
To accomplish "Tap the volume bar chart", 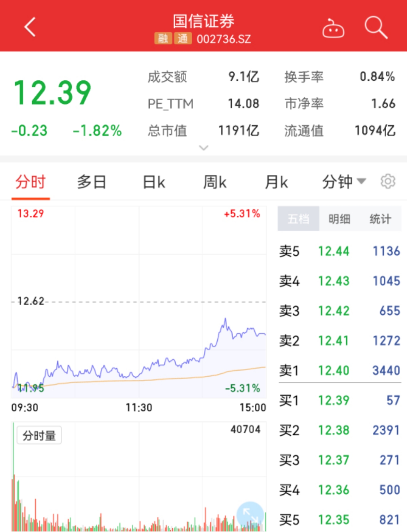I will 139,476.
